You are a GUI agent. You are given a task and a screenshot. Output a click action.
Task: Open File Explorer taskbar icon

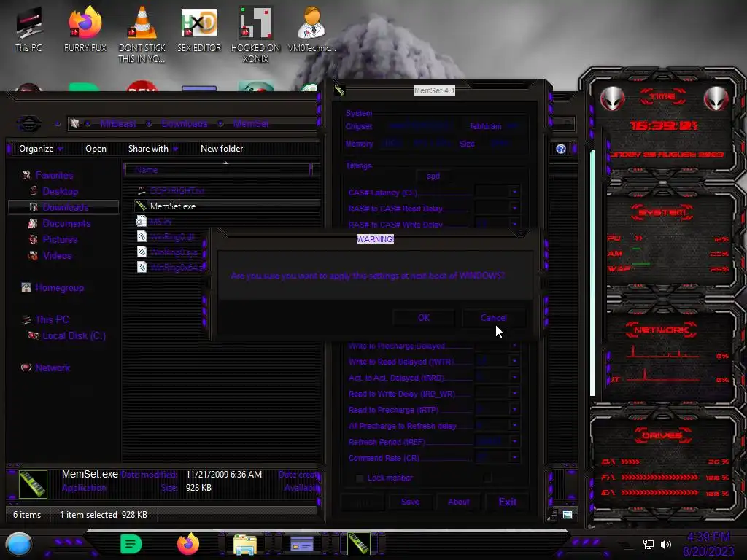click(245, 544)
